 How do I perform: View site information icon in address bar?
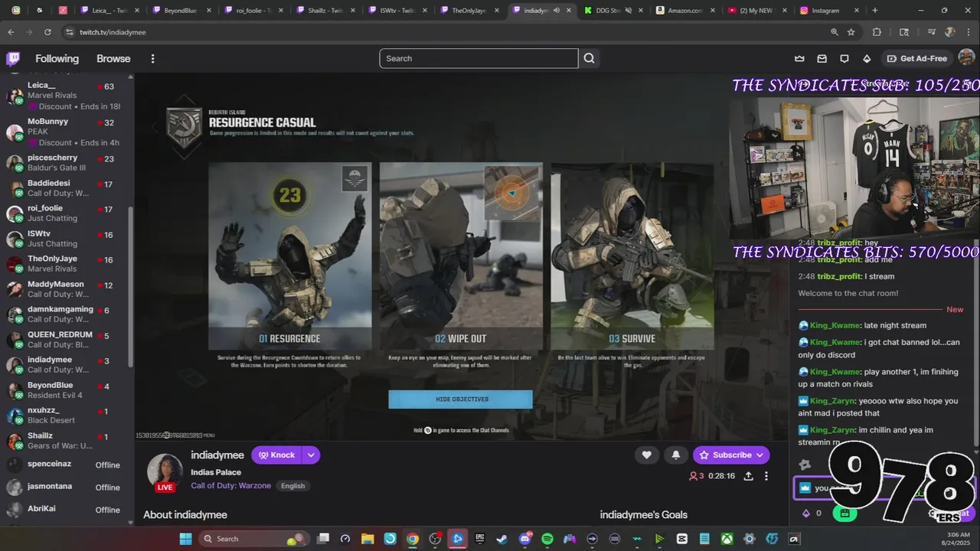[x=69, y=32]
